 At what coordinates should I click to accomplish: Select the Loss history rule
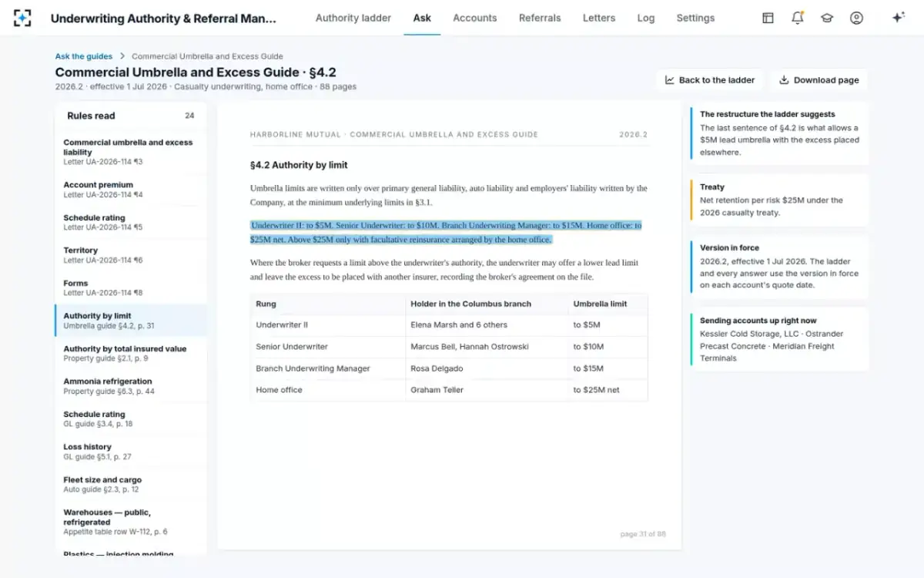point(130,452)
